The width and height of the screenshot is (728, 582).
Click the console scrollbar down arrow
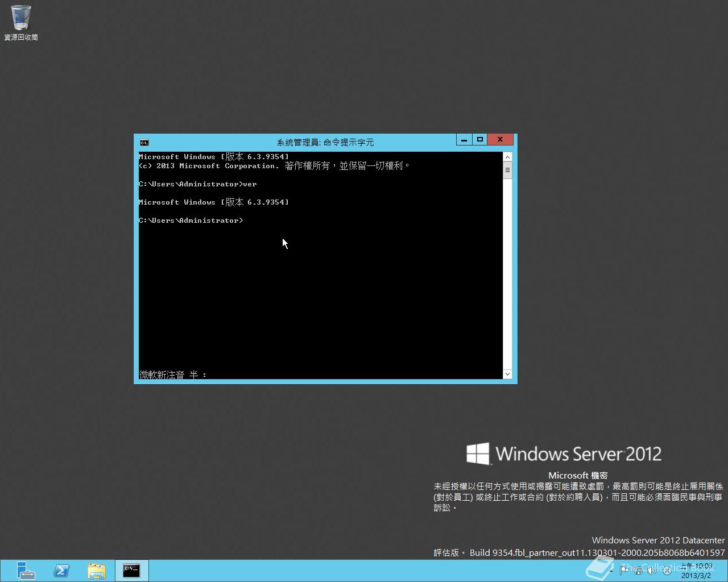(x=507, y=374)
